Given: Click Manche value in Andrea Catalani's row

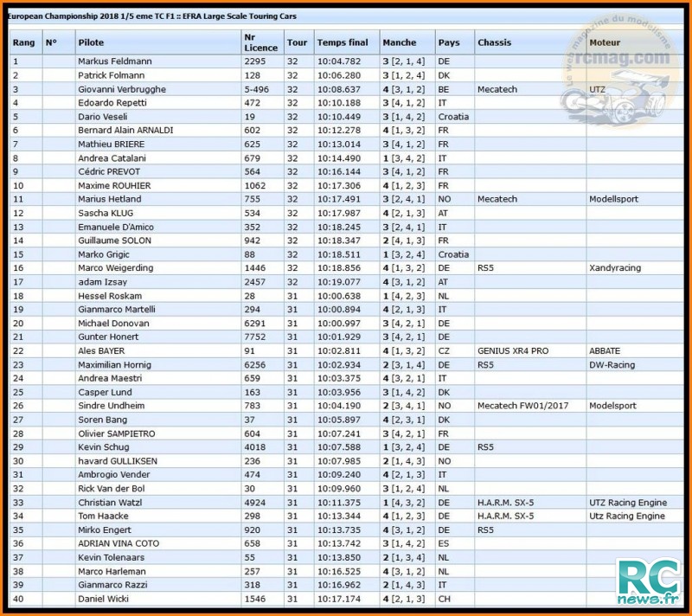Looking at the screenshot, I should click(x=404, y=158).
